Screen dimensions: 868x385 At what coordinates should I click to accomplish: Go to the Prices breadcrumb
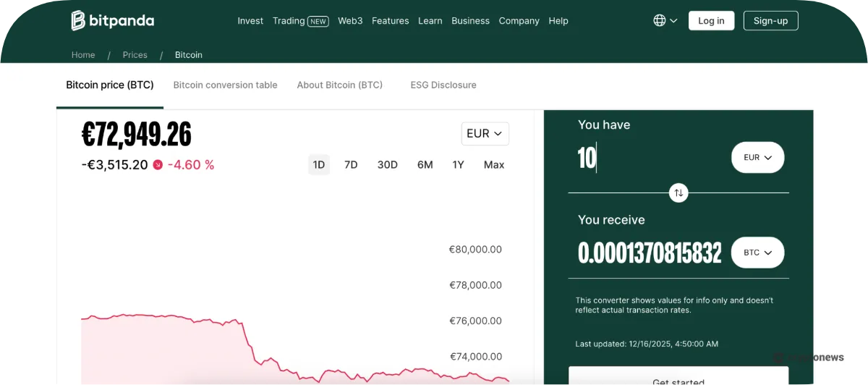tap(135, 55)
